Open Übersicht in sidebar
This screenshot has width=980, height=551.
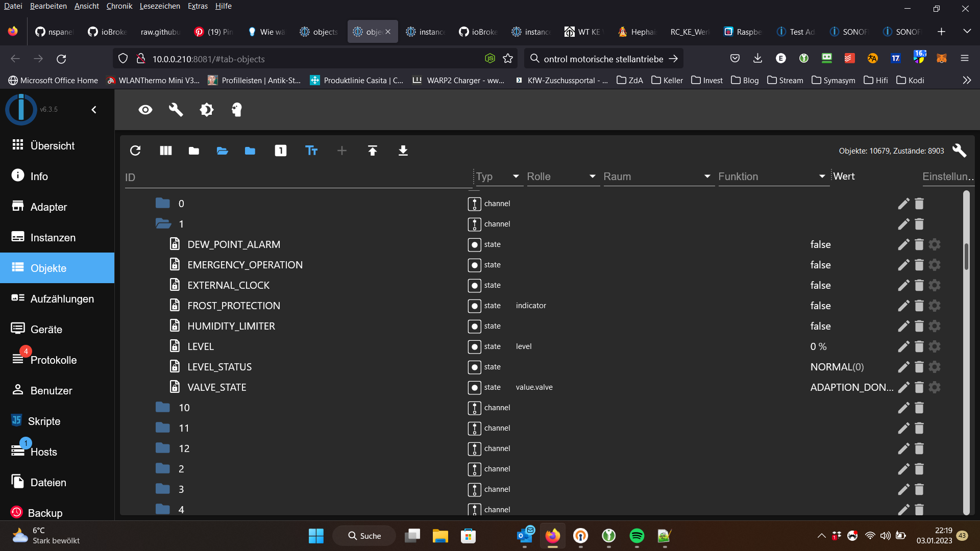click(57, 145)
